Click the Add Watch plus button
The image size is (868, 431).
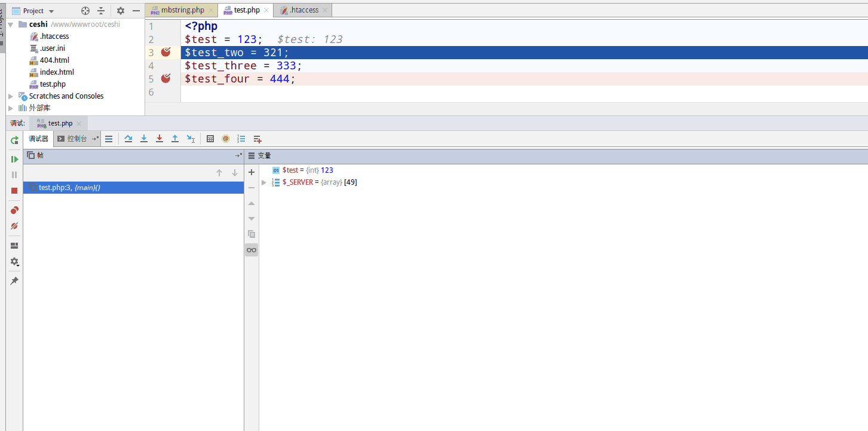click(251, 172)
